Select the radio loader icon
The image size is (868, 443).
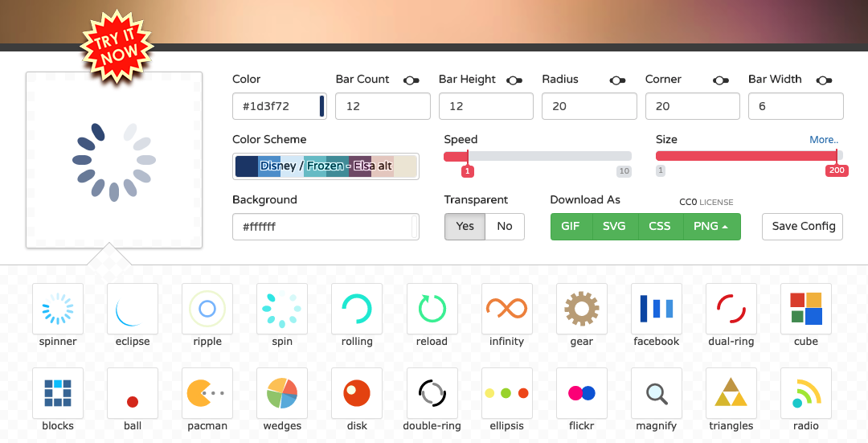click(x=805, y=392)
